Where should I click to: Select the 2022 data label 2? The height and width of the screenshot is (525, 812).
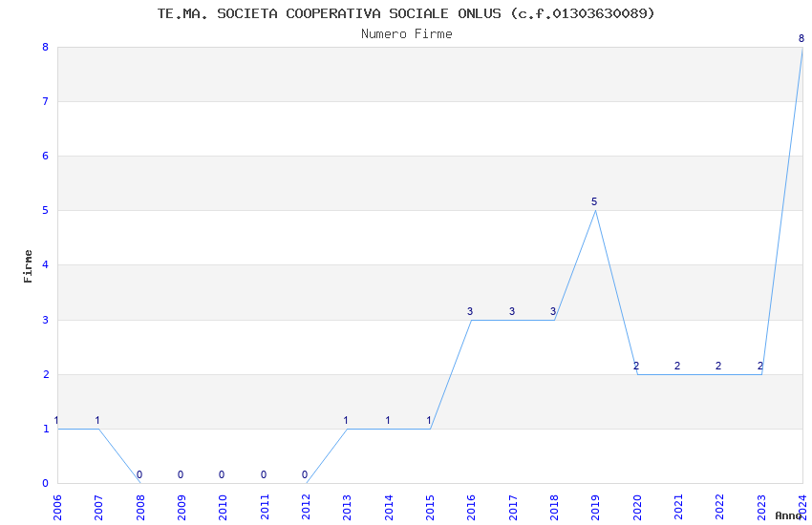(x=718, y=367)
